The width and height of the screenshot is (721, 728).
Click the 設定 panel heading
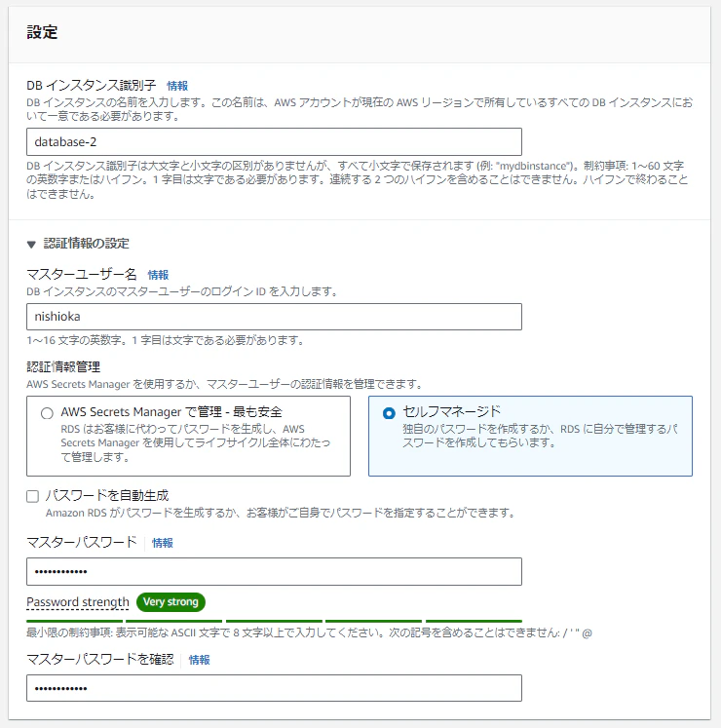[x=42, y=32]
